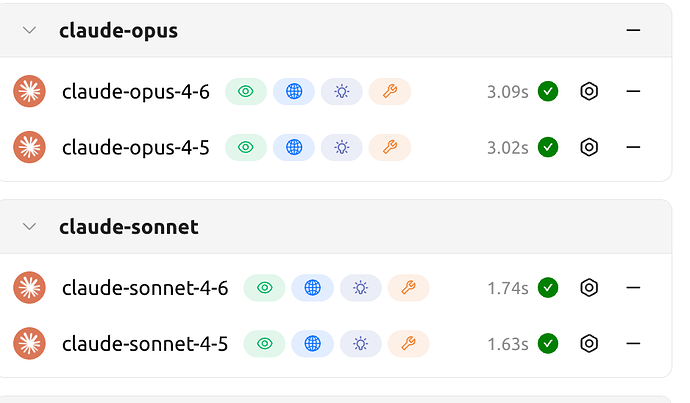Click the 1.74s latency for claude-sonnet-4-6
The image size is (690, 403).
(508, 288)
